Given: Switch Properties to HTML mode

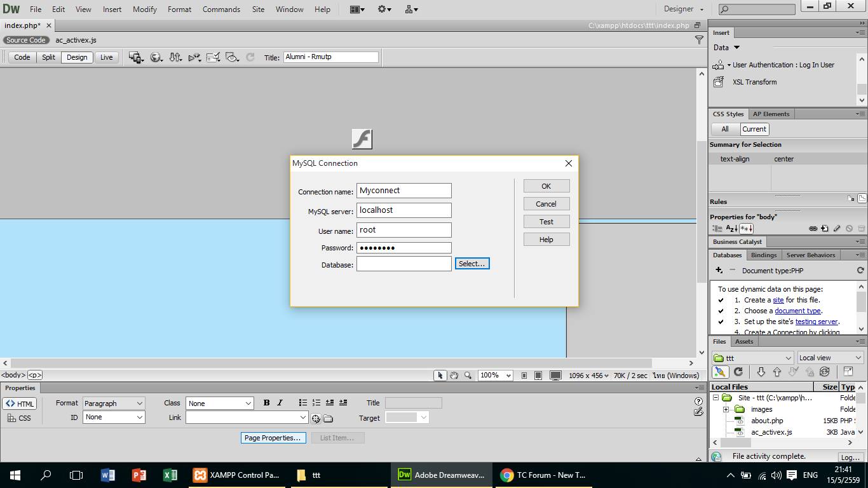Looking at the screenshot, I should 20,403.
